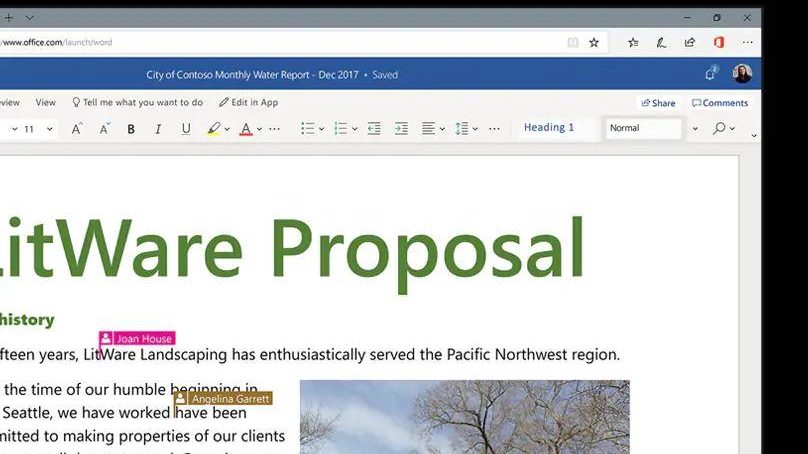Open the Find search icon
808x454 pixels.
point(719,128)
